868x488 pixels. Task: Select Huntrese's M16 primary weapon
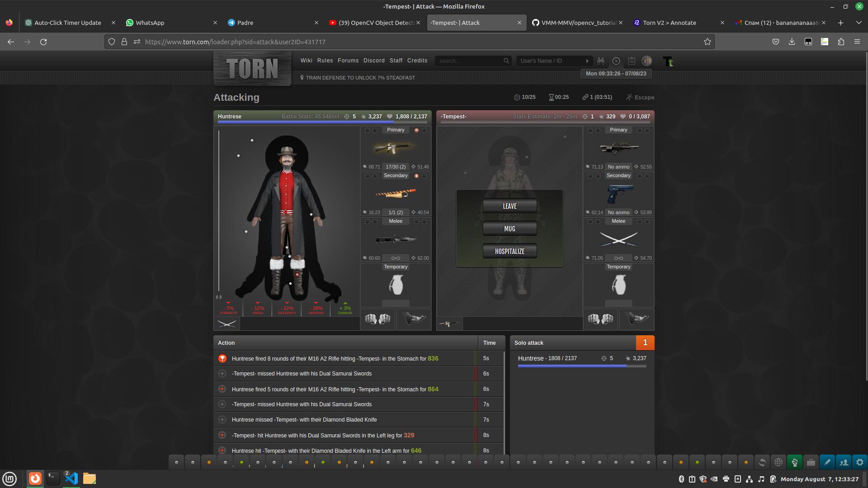[396, 148]
